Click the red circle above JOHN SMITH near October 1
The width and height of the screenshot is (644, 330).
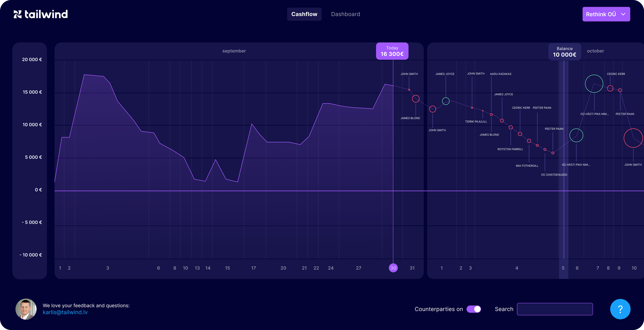pos(433,109)
